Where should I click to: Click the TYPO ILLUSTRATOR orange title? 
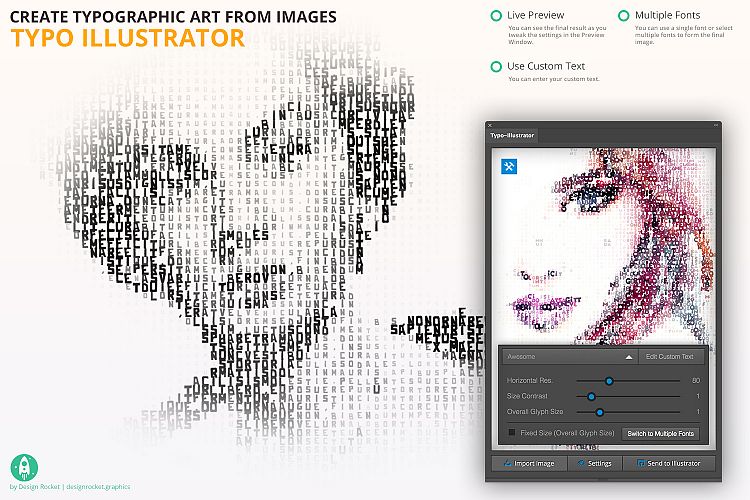coord(128,38)
